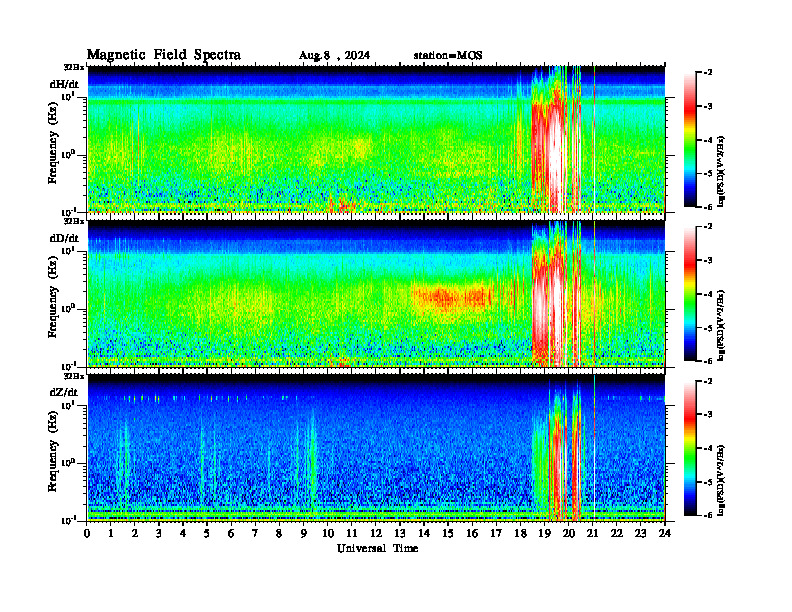Click the 10^1 frequency tick of dD/dt panel
The image size is (792, 612).
tap(68, 251)
